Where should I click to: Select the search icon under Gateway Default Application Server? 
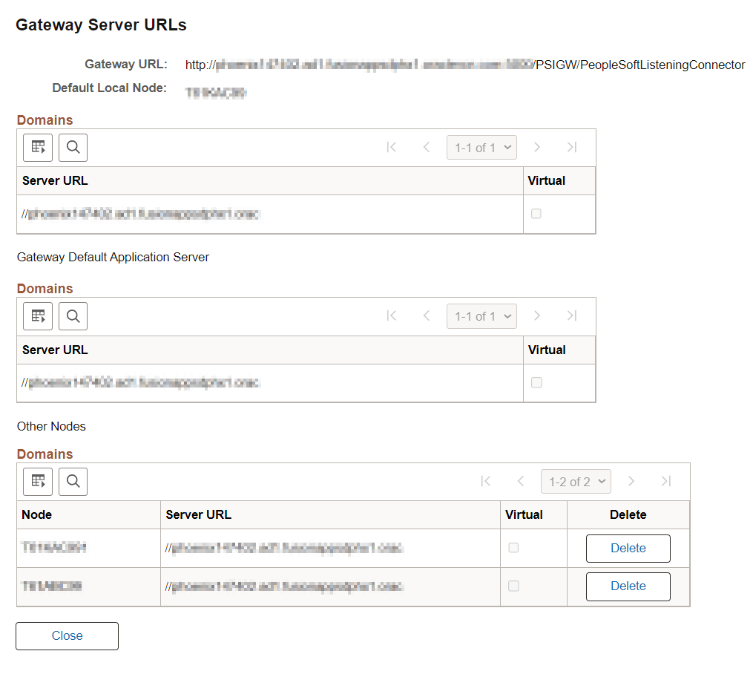pyautogui.click(x=73, y=315)
